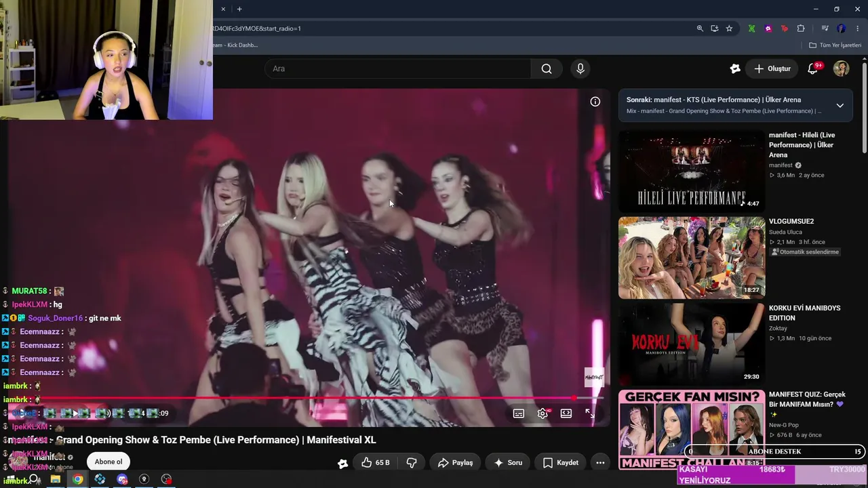Click the browser address bar URL
The image size is (868, 488).
pos(258,28)
